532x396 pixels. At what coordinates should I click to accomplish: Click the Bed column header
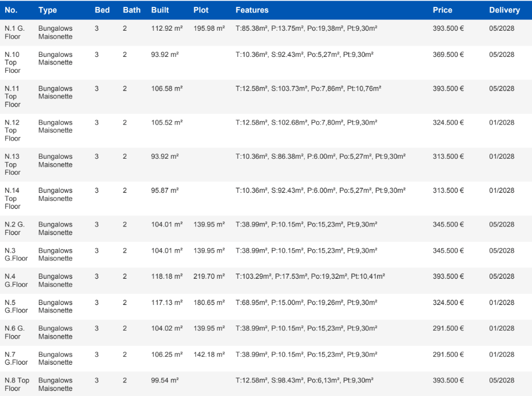[x=102, y=10]
